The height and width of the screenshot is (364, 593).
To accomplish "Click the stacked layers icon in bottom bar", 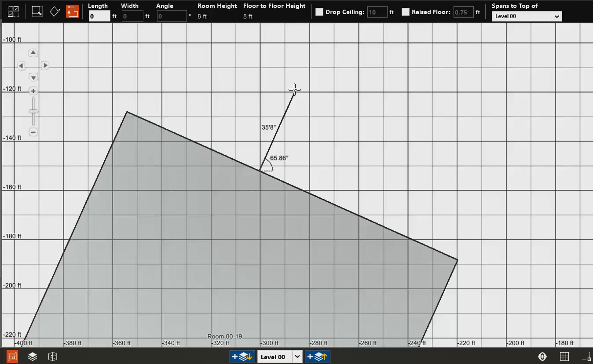I will (33, 357).
